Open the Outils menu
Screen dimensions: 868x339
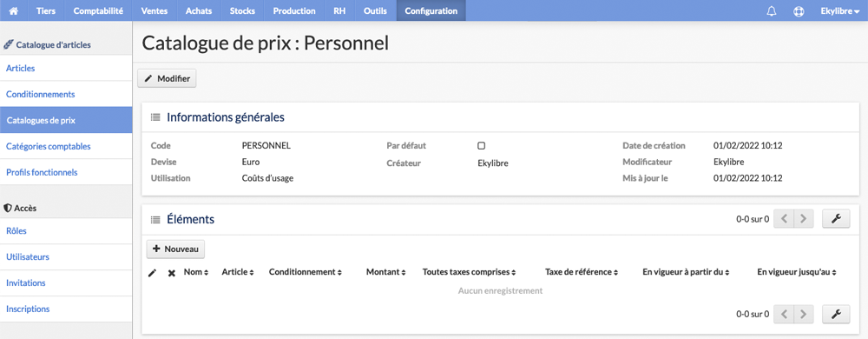[375, 10]
